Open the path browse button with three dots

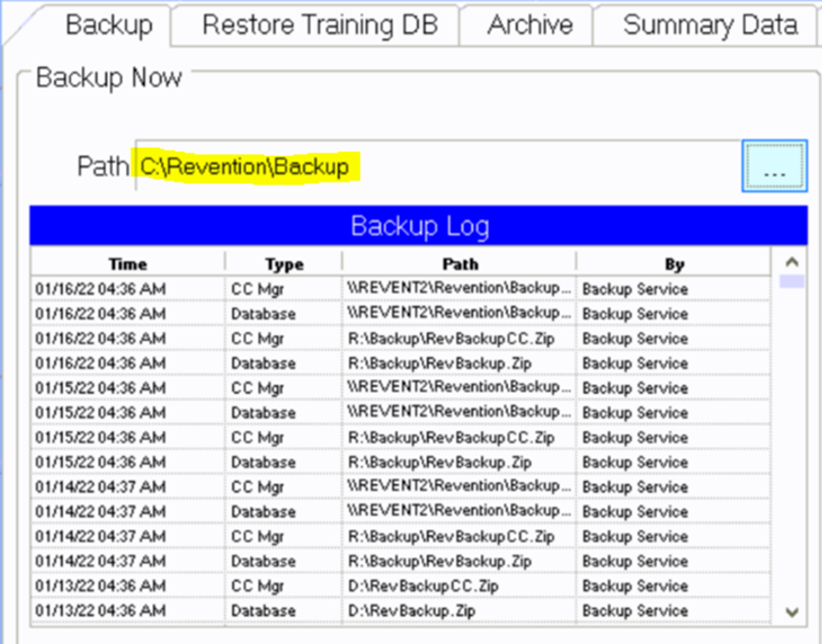(775, 165)
